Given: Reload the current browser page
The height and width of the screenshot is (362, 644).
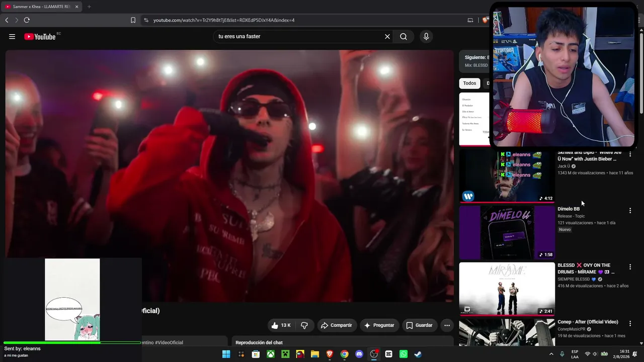Looking at the screenshot, I should [x=27, y=20].
